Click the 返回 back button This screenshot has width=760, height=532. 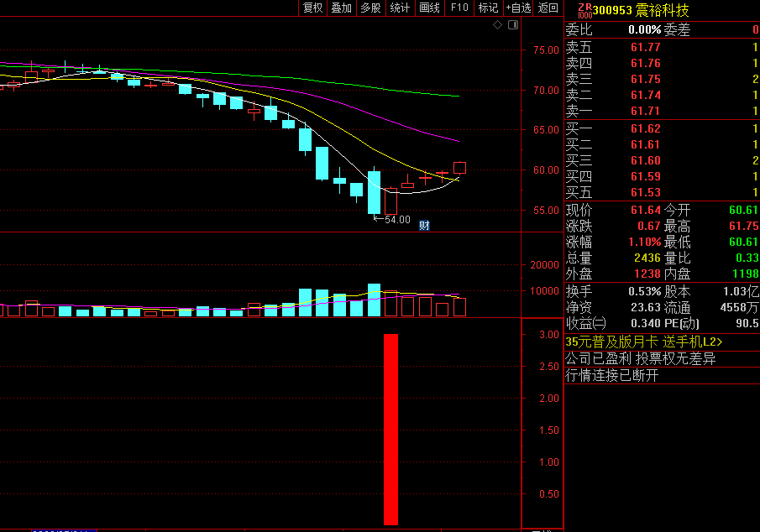pyautogui.click(x=548, y=8)
